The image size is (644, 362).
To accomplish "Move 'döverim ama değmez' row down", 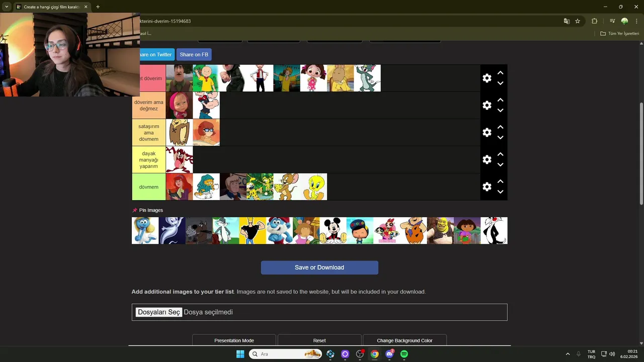I will pyautogui.click(x=500, y=110).
